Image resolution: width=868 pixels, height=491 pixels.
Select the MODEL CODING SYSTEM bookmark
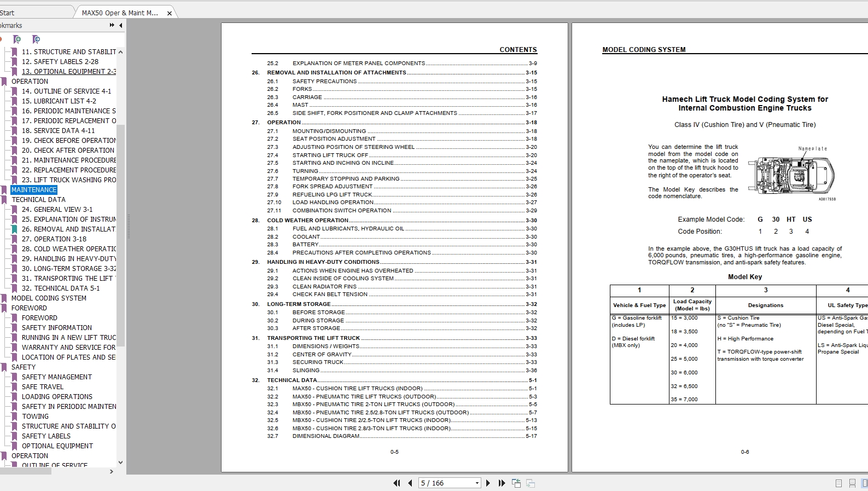pos(49,298)
